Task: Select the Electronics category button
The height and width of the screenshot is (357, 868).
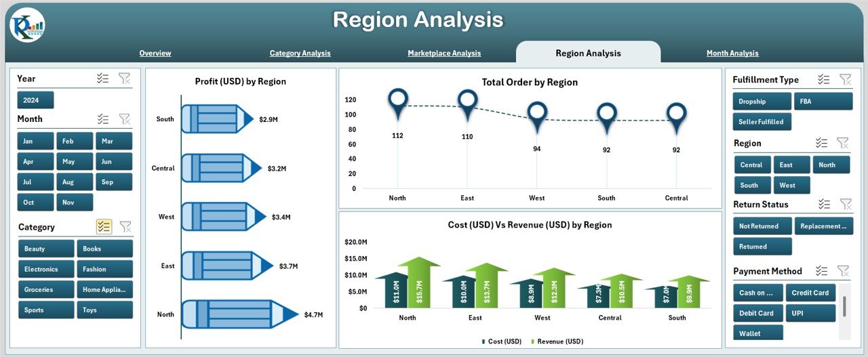Action: 45,269
